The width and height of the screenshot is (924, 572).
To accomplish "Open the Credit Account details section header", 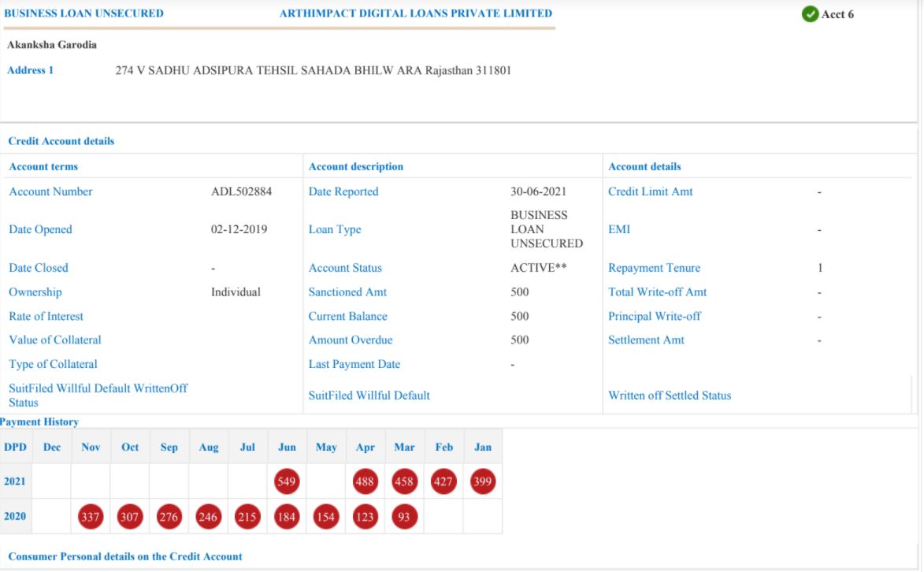I will [61, 141].
